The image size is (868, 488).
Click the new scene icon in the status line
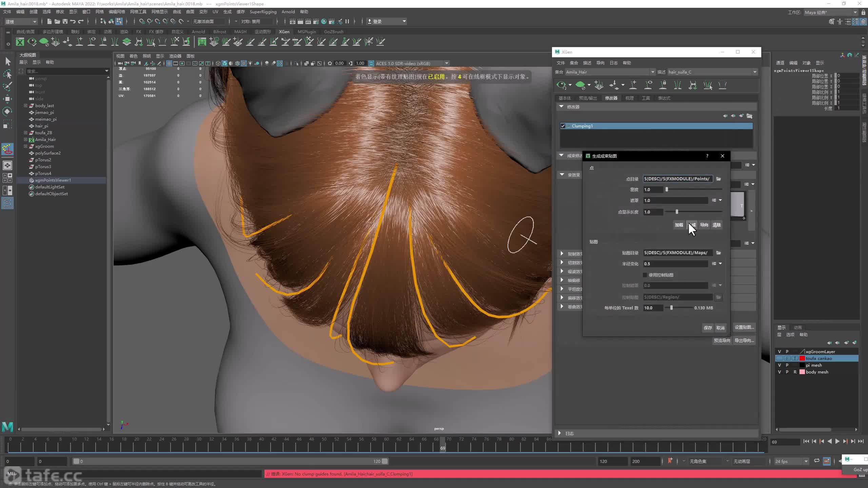[49, 21]
